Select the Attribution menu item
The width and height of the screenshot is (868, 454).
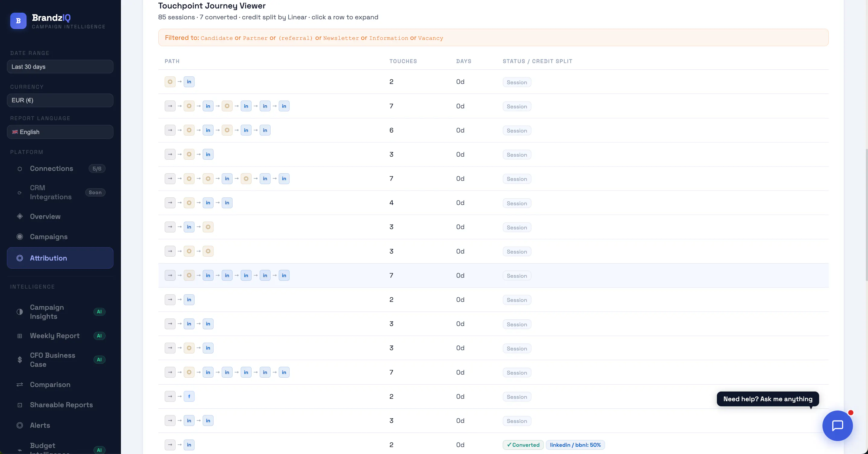coord(60,258)
